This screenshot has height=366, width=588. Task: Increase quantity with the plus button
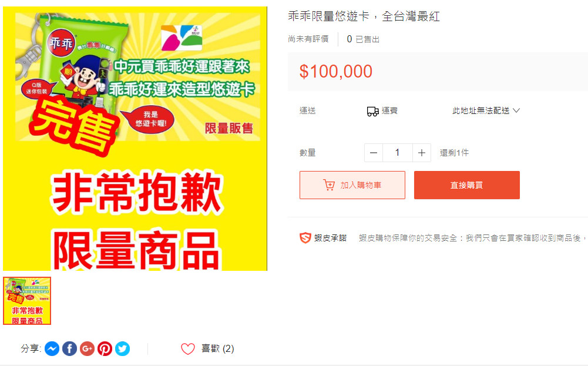[422, 153]
